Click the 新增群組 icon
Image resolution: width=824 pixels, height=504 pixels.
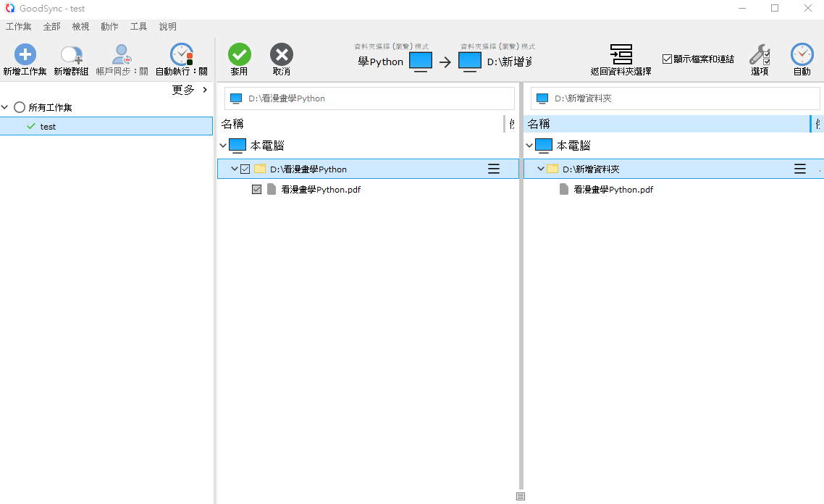(71, 55)
